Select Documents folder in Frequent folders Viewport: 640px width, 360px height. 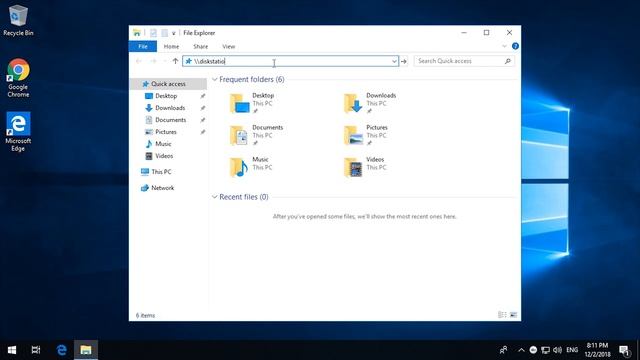click(x=256, y=135)
